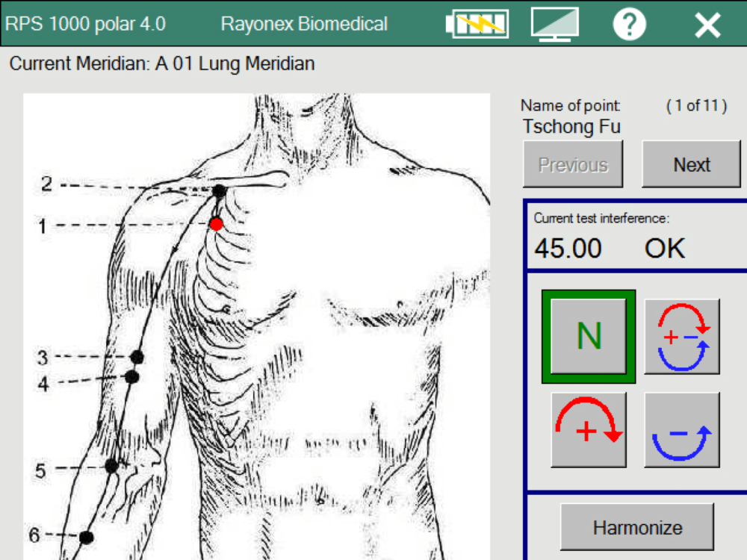The image size is (747, 560).
Task: Click the point name Tschong Fu
Action: point(572,127)
